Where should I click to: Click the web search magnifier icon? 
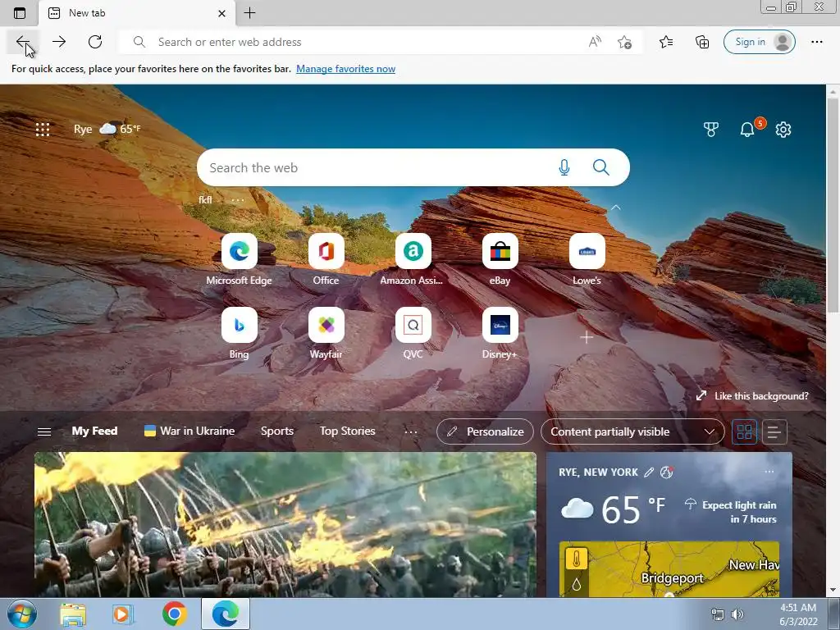tap(601, 167)
